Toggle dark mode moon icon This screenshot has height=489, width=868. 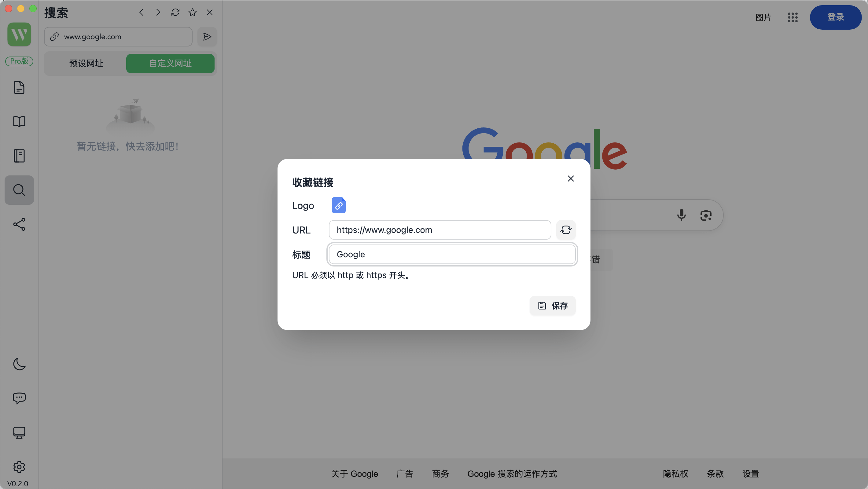click(x=19, y=364)
